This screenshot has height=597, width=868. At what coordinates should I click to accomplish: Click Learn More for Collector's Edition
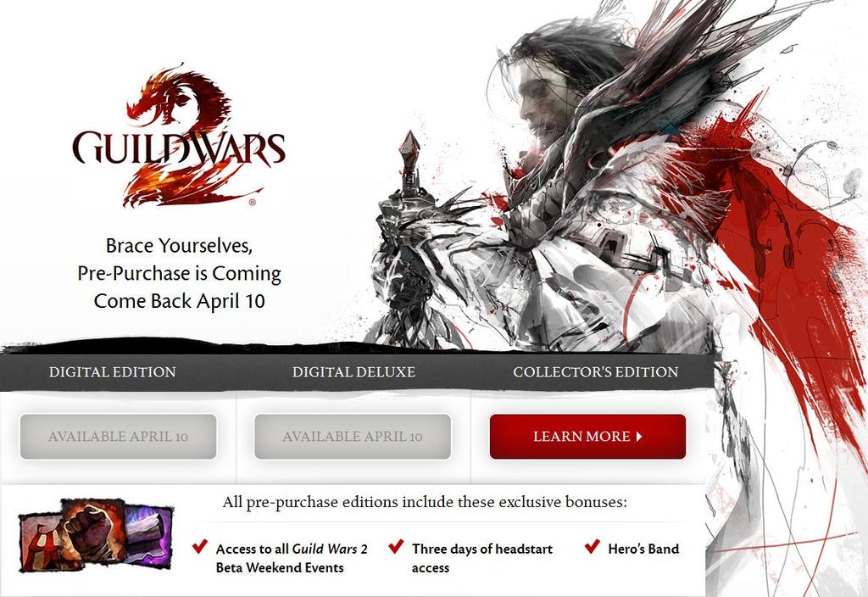point(588,437)
